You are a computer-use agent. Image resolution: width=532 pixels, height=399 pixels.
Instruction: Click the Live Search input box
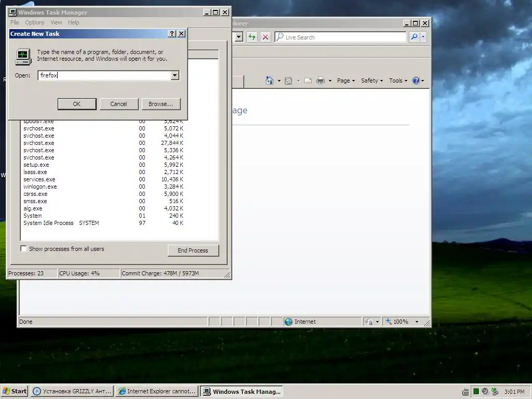[341, 37]
